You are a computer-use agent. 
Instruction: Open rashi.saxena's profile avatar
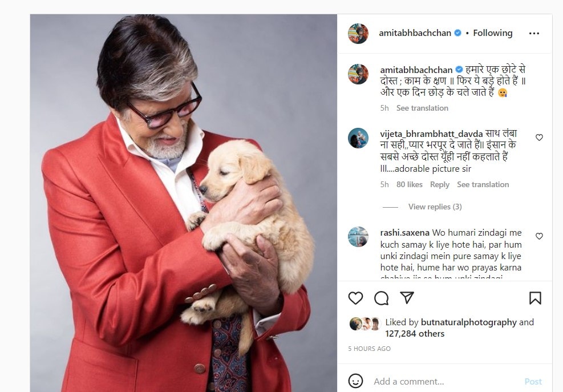(x=358, y=237)
